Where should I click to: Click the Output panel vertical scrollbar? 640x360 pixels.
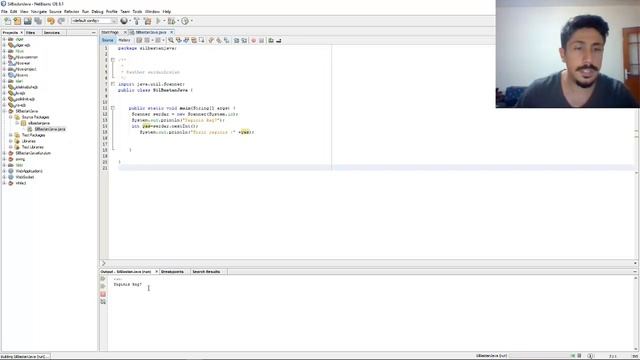636,313
